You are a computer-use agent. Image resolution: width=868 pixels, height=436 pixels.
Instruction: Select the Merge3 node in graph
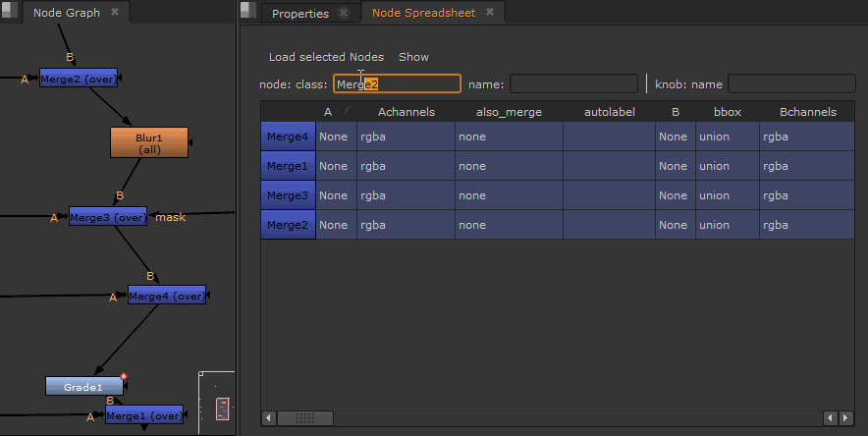pyautogui.click(x=108, y=217)
